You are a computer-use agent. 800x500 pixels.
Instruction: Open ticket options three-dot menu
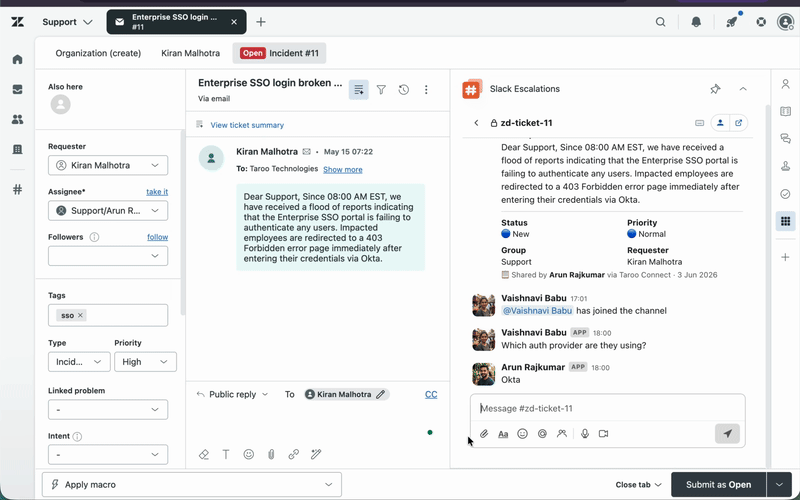pyautogui.click(x=426, y=90)
